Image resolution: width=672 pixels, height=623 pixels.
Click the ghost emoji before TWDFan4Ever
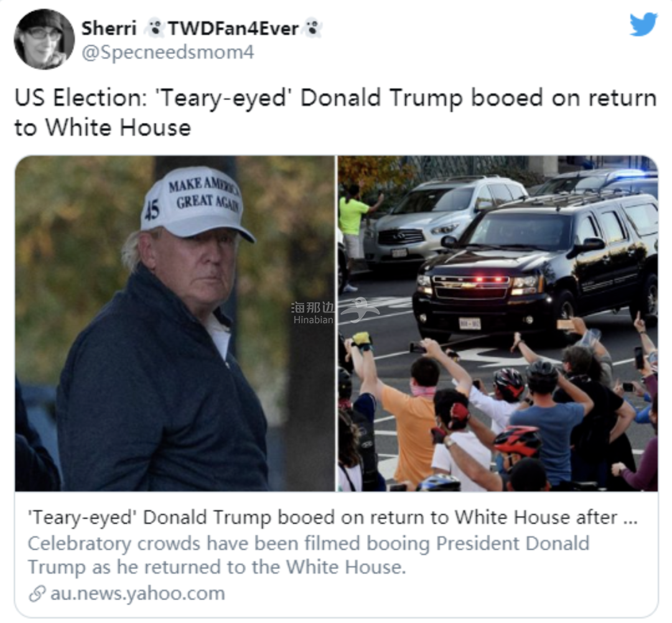[154, 28]
